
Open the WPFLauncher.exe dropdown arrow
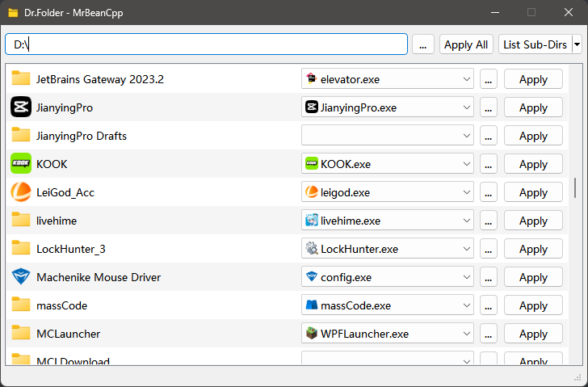coord(466,334)
